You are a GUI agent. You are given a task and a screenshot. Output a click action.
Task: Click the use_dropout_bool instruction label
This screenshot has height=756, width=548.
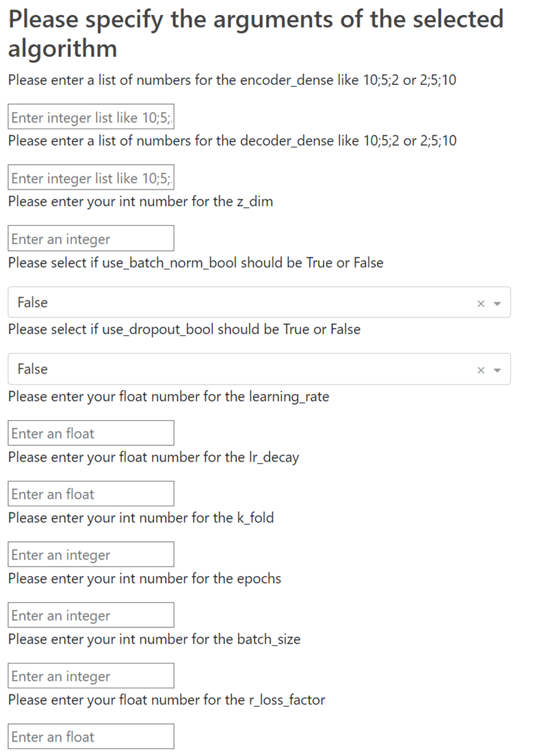pyautogui.click(x=184, y=329)
